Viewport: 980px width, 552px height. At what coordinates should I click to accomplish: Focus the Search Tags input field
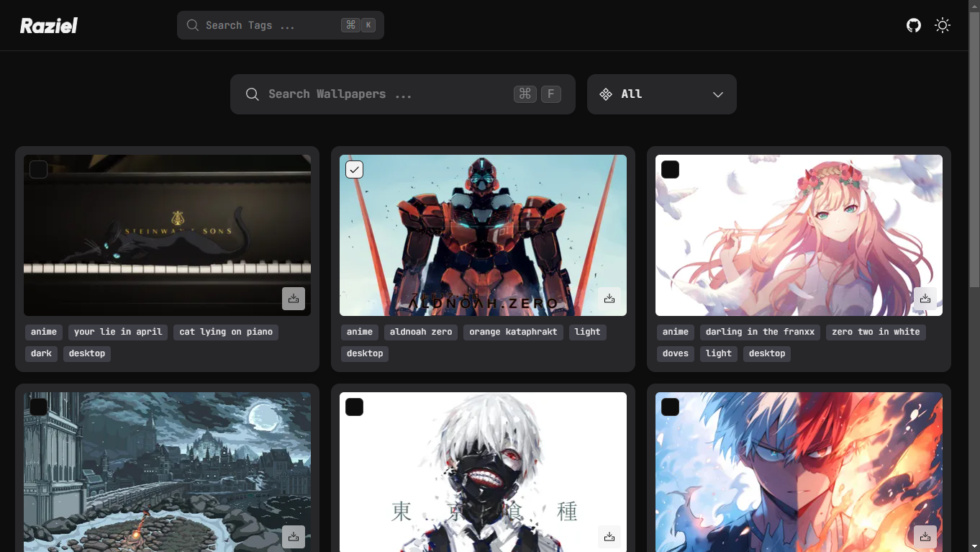click(x=281, y=25)
